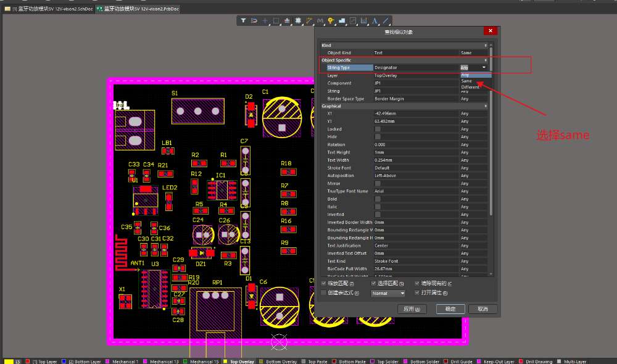Screen dimensions: 617x364
Task: Click the place dimension tool icon
Action: [364, 20]
